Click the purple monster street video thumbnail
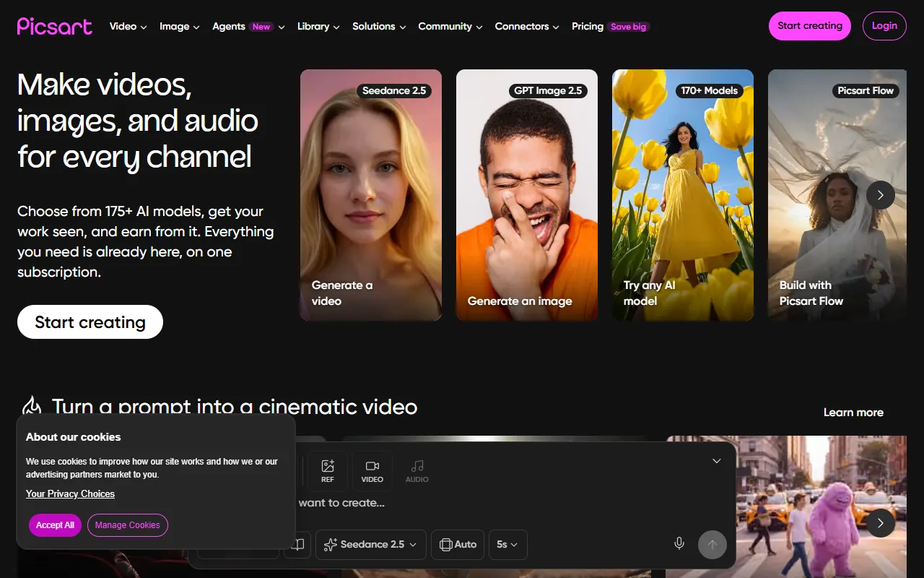 click(786, 506)
